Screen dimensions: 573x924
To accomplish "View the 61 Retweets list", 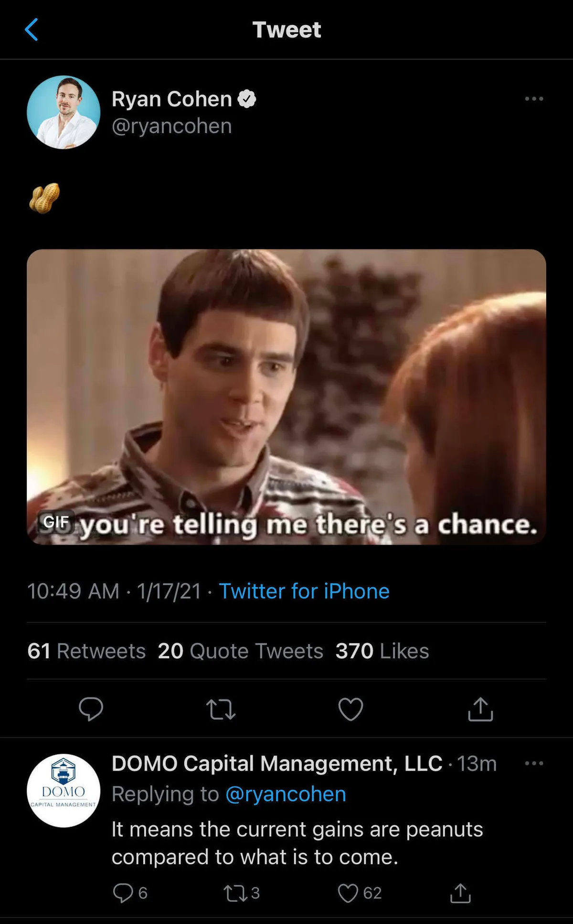I will [x=86, y=651].
